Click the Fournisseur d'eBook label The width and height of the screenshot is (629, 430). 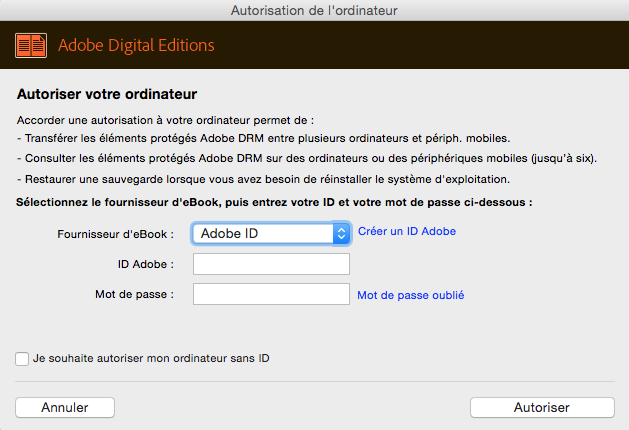click(116, 234)
